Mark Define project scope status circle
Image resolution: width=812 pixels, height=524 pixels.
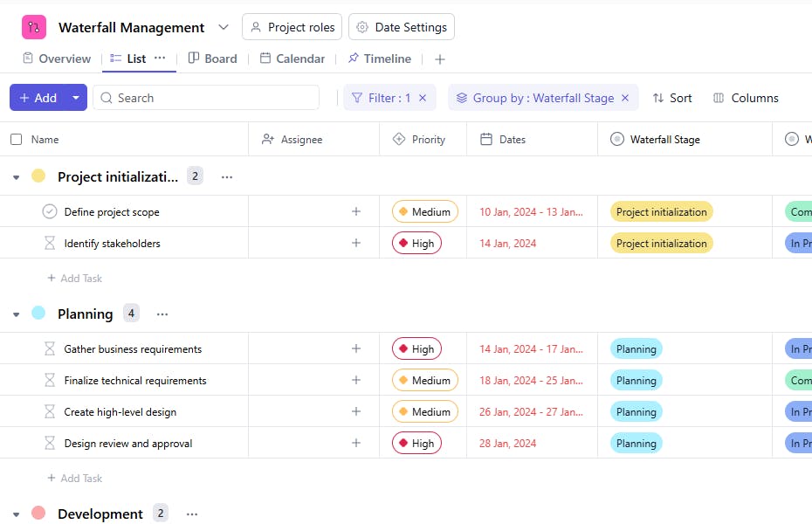tap(50, 211)
